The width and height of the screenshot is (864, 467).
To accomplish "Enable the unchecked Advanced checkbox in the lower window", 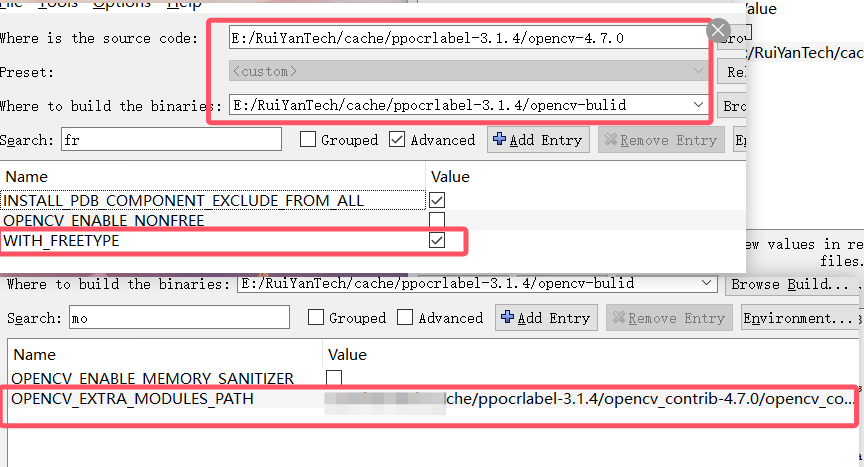I will click(405, 317).
